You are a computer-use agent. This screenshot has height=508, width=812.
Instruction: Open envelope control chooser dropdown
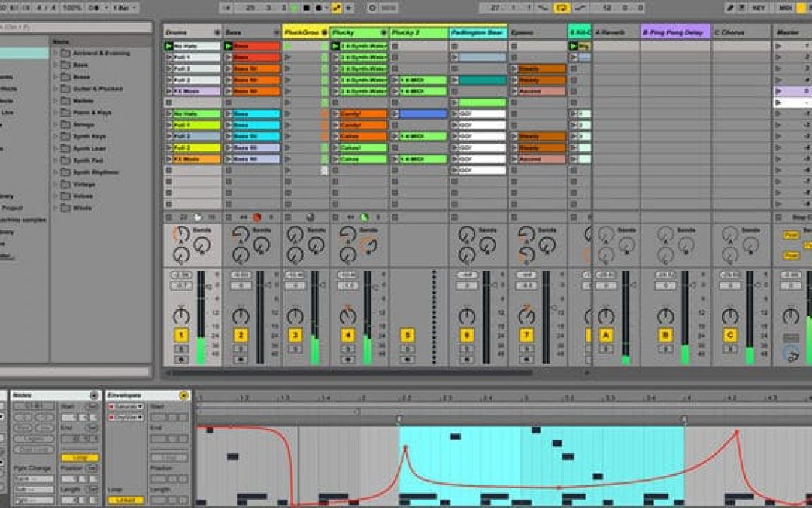point(126,417)
